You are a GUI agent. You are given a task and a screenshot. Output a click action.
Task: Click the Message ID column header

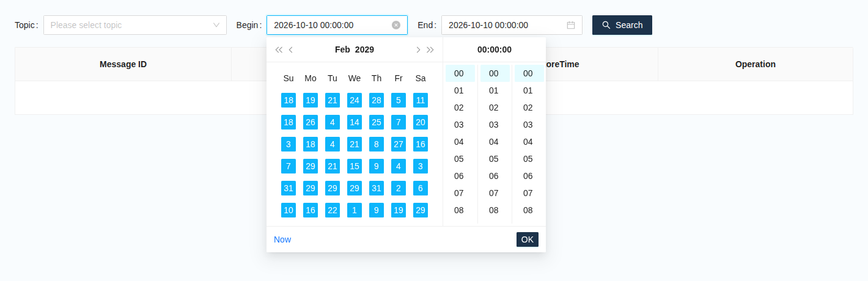(x=123, y=64)
